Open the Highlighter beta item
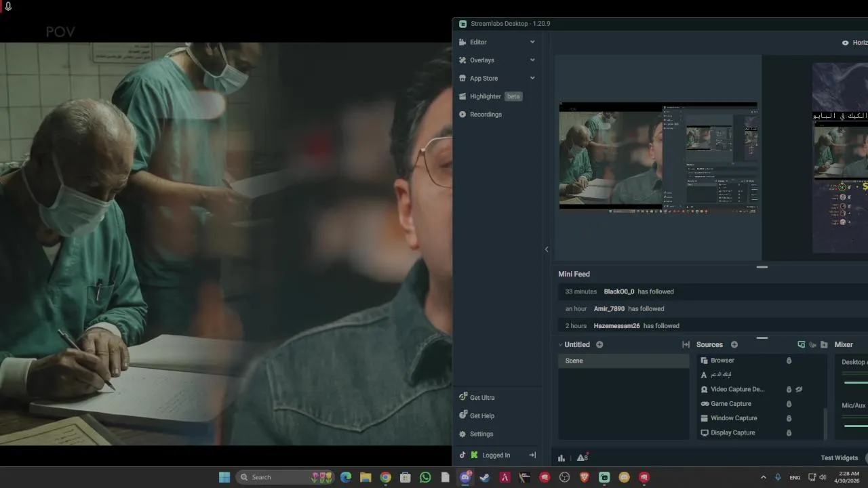Viewport: 868px width, 488px height. (x=491, y=96)
